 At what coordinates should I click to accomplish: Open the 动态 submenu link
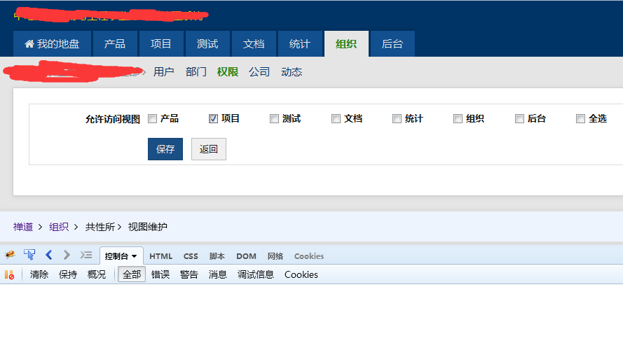click(292, 72)
